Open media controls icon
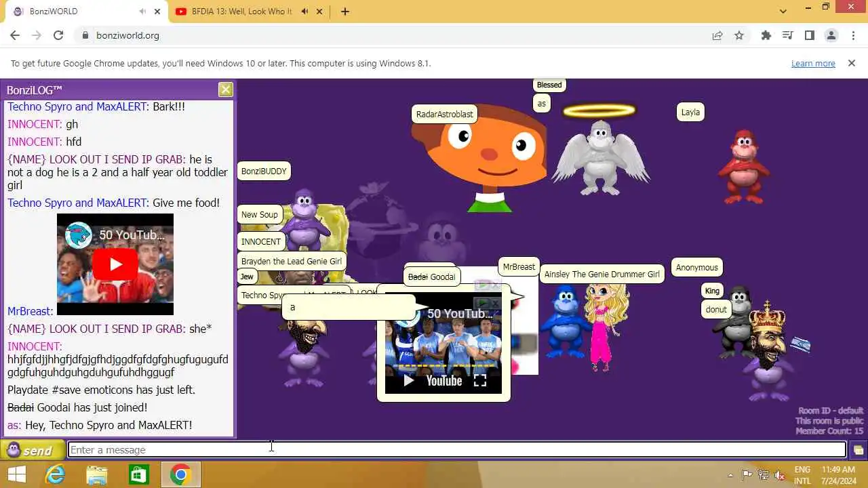Screen dimensions: 868x488 pos(788,35)
